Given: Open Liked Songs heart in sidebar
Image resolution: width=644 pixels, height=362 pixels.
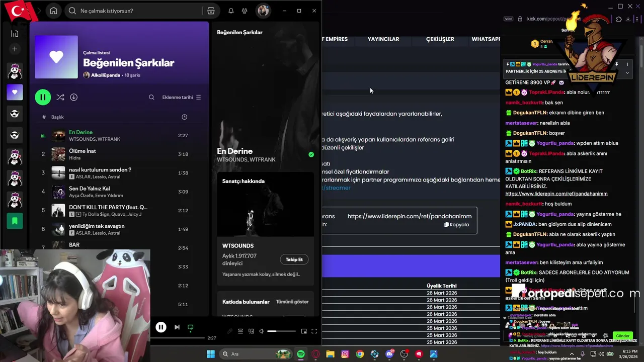Looking at the screenshot, I should (x=15, y=92).
